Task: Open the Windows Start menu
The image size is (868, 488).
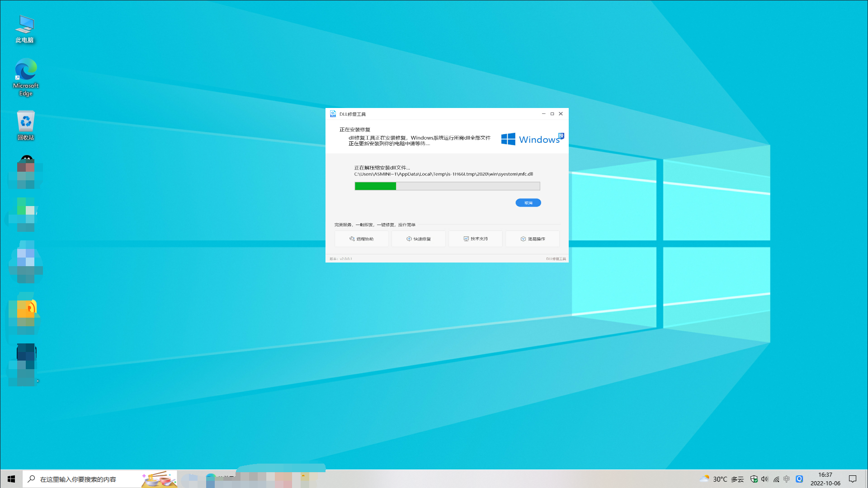Action: click(x=11, y=479)
